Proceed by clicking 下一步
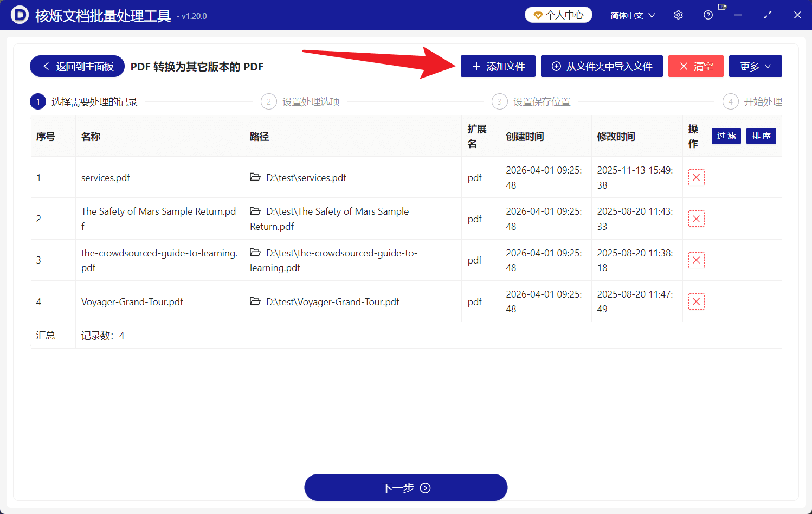 coord(405,487)
